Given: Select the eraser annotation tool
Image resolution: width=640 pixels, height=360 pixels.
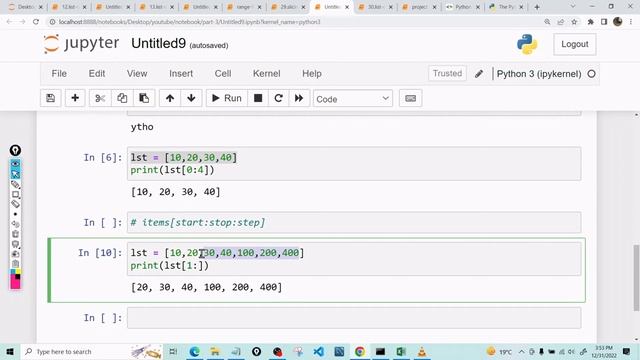Looking at the screenshot, I should pos(15,204).
